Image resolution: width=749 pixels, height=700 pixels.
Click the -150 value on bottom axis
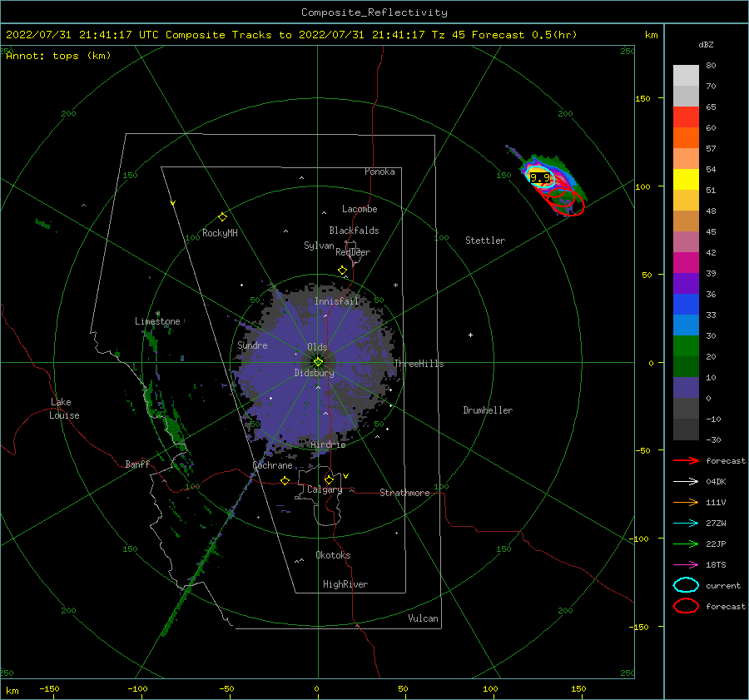pos(49,688)
